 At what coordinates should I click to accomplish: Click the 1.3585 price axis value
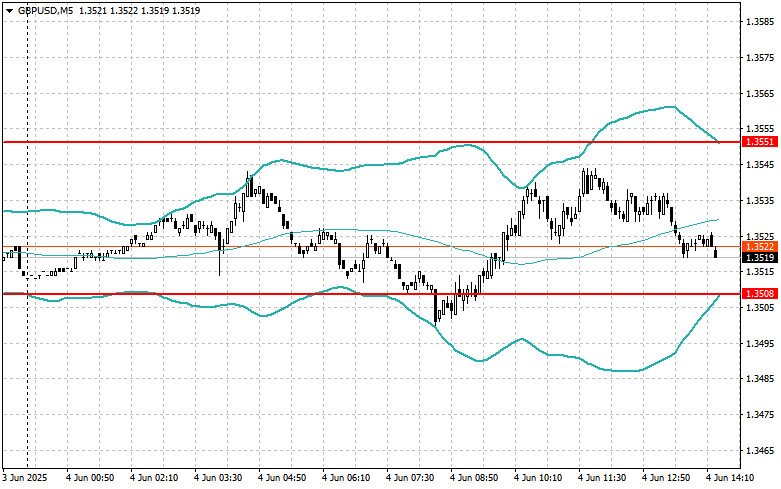(x=760, y=22)
